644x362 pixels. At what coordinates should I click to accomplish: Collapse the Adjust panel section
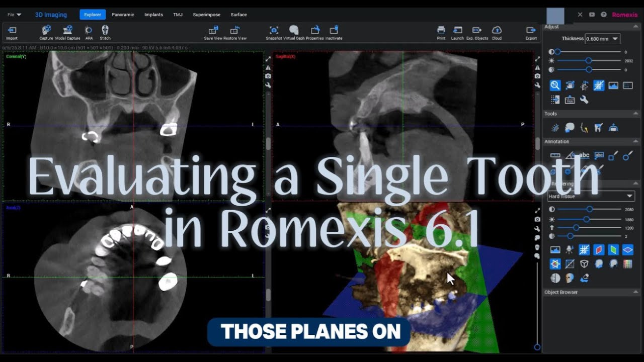(636, 27)
